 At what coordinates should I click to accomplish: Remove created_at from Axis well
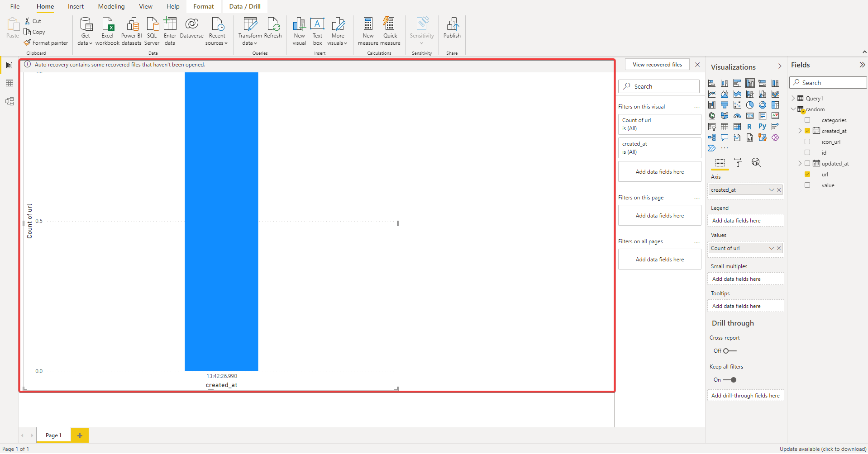pos(779,190)
